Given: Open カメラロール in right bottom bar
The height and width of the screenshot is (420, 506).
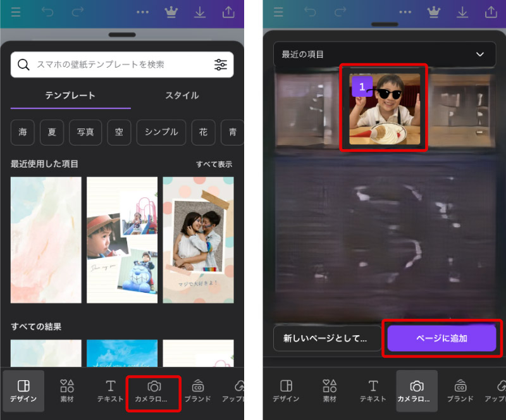Looking at the screenshot, I should point(417,391).
